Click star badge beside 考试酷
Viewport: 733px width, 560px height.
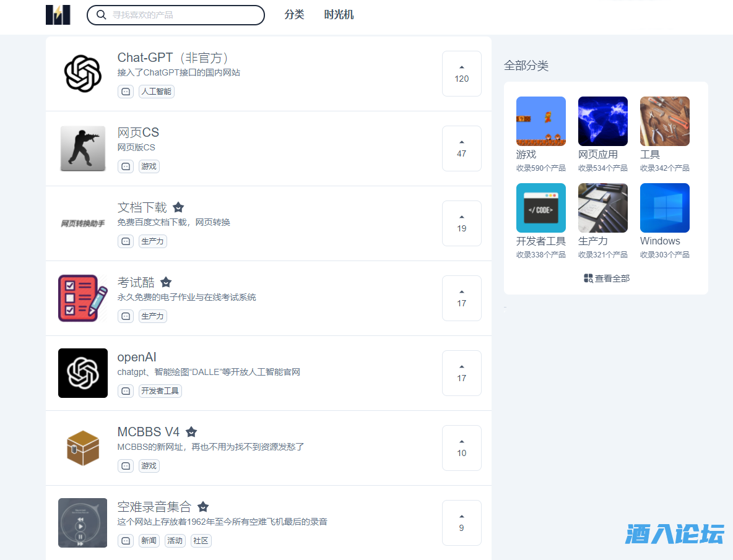[166, 282]
